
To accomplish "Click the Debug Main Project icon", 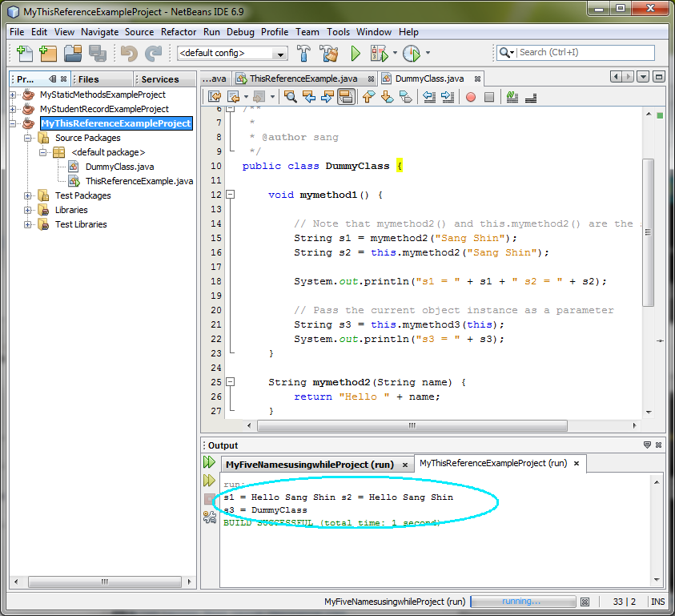I will click(379, 54).
